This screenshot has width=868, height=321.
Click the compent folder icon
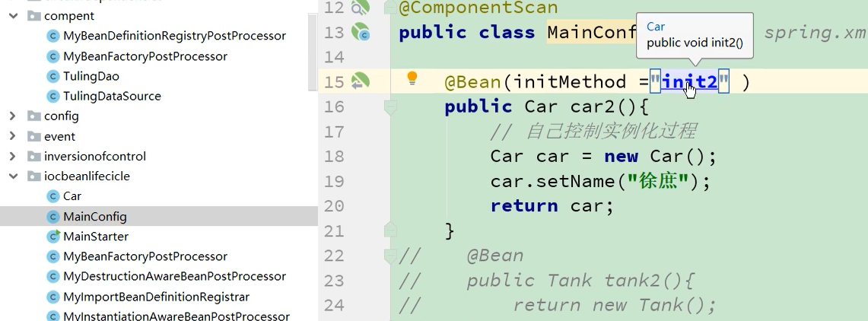[x=34, y=16]
